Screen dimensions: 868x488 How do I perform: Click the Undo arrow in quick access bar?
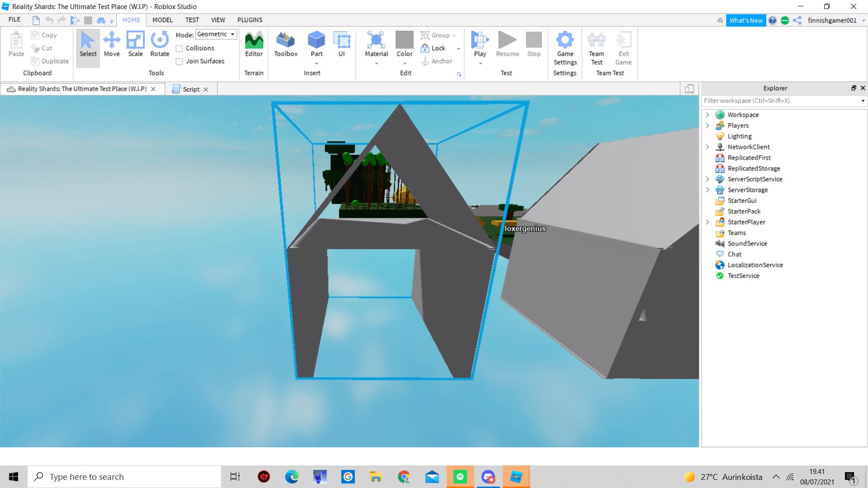click(49, 20)
